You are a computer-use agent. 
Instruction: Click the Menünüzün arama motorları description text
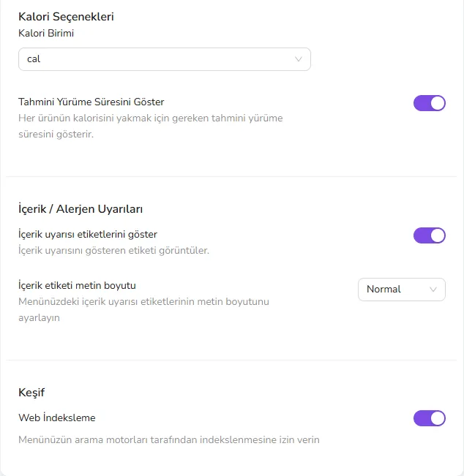click(169, 440)
